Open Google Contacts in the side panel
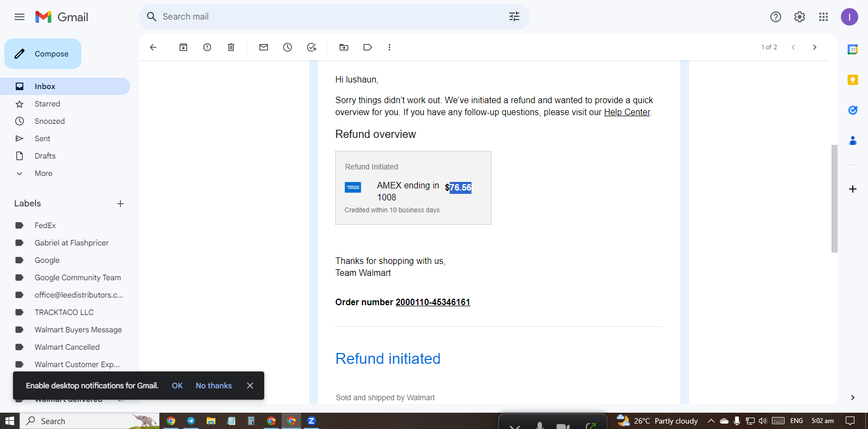 [x=853, y=141]
